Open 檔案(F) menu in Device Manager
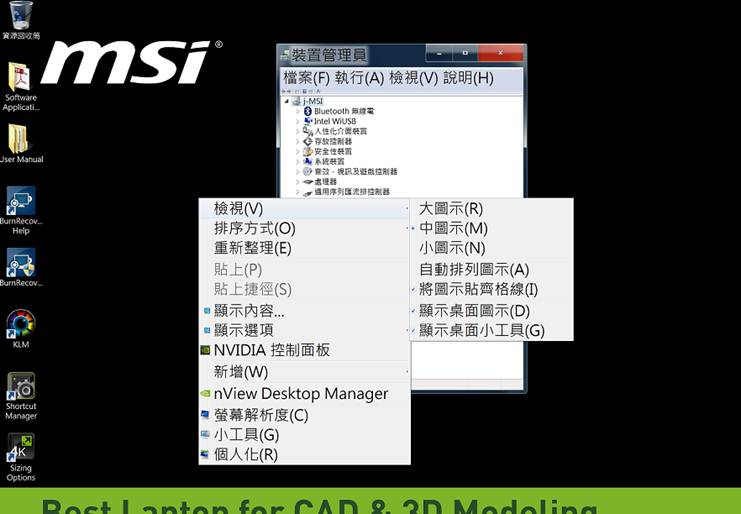The image size is (741, 514). [306, 78]
